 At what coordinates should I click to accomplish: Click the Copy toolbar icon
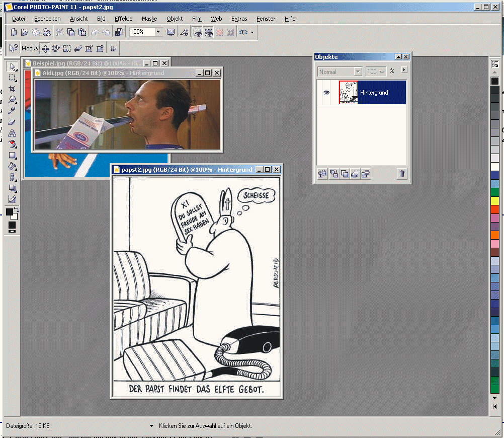point(71,32)
